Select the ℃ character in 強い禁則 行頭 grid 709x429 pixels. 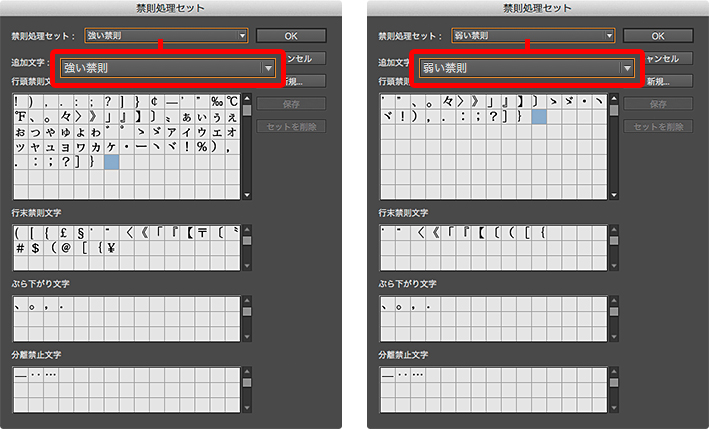(232, 102)
